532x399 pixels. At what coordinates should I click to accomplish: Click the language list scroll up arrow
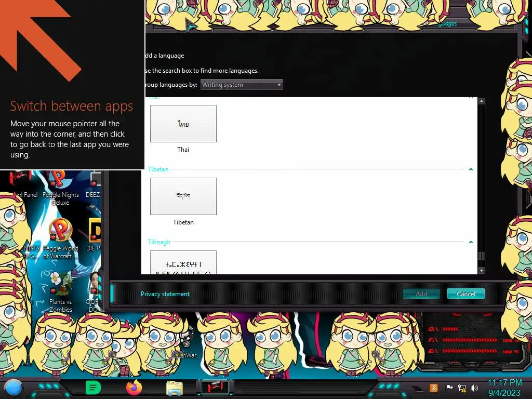[481, 101]
